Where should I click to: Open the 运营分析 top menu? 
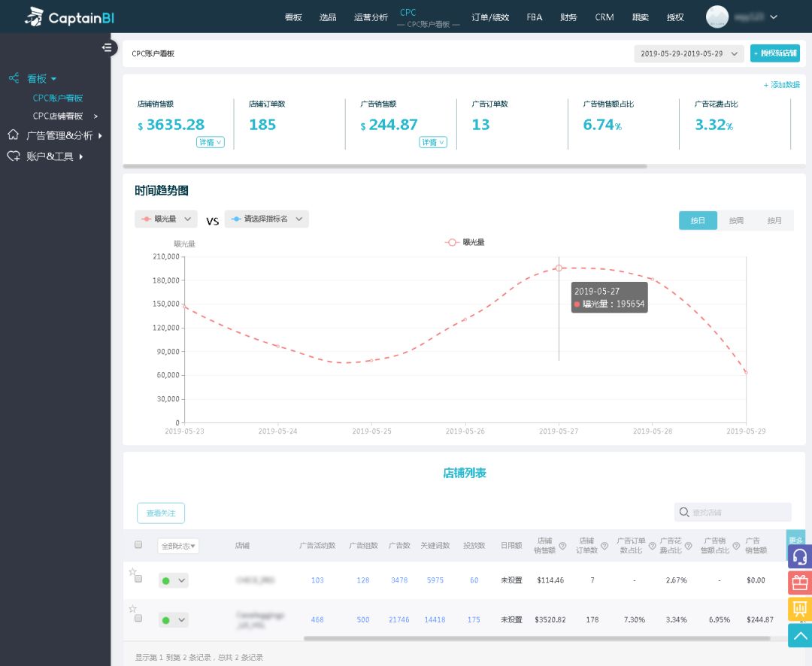[x=371, y=17]
